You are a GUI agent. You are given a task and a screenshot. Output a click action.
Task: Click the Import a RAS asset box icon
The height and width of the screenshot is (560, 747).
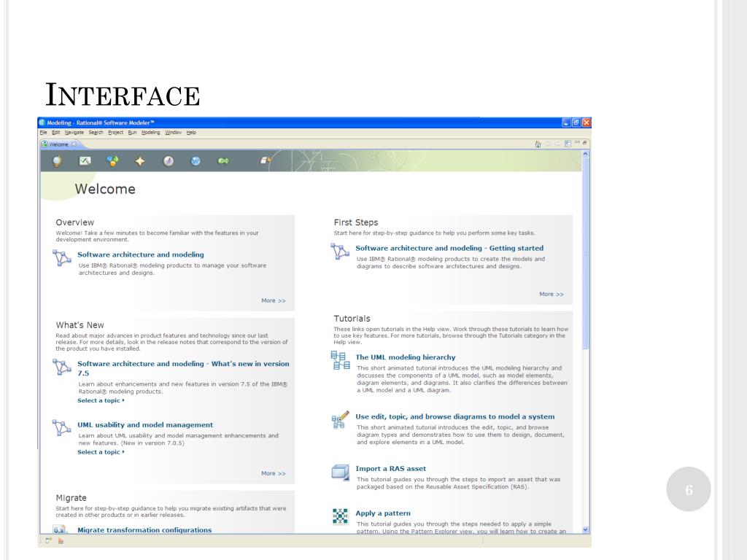[340, 472]
